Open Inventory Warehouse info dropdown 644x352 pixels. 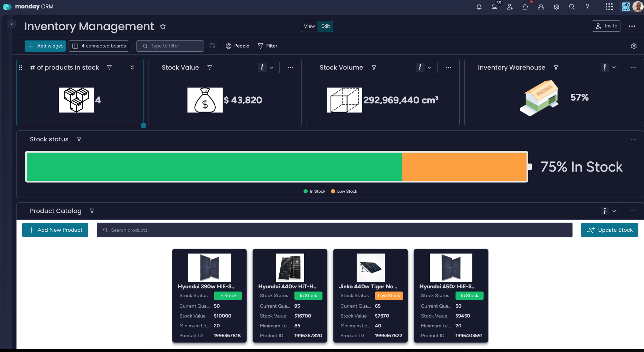click(x=609, y=68)
